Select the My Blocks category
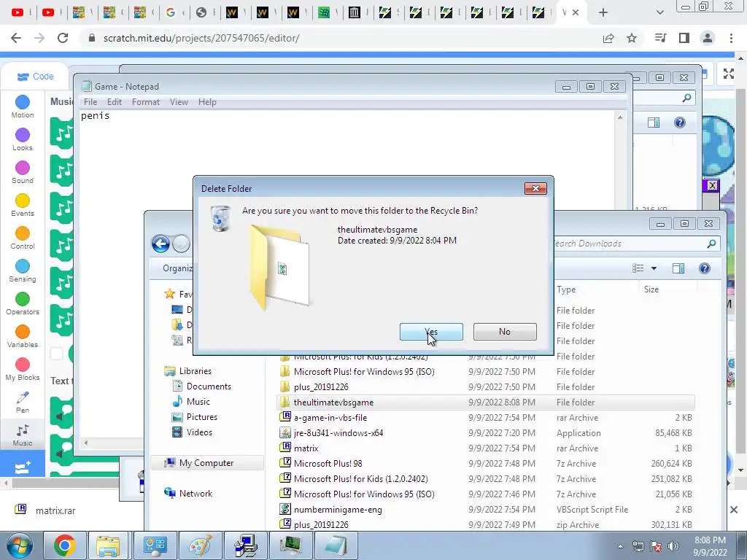The image size is (747, 560). coord(23,370)
